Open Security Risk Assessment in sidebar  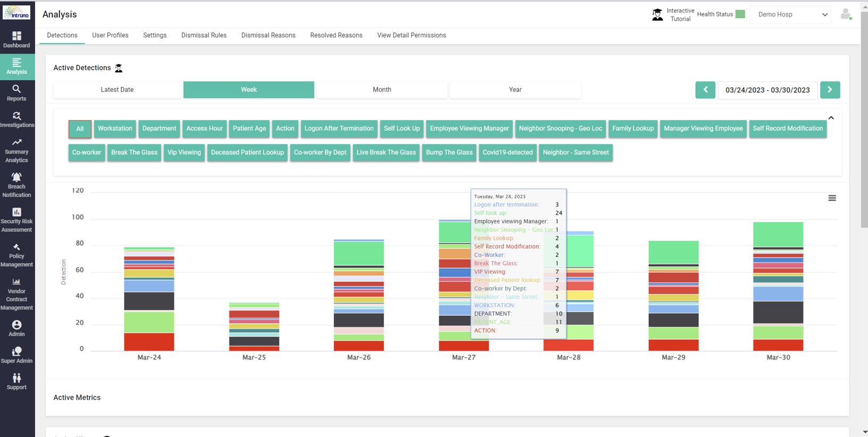[x=16, y=220]
